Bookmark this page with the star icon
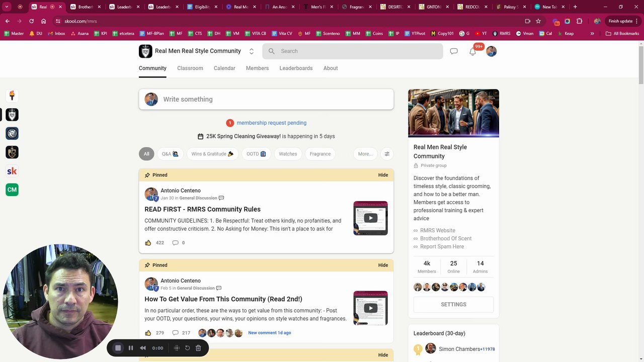This screenshot has width=644, height=362. tap(538, 21)
